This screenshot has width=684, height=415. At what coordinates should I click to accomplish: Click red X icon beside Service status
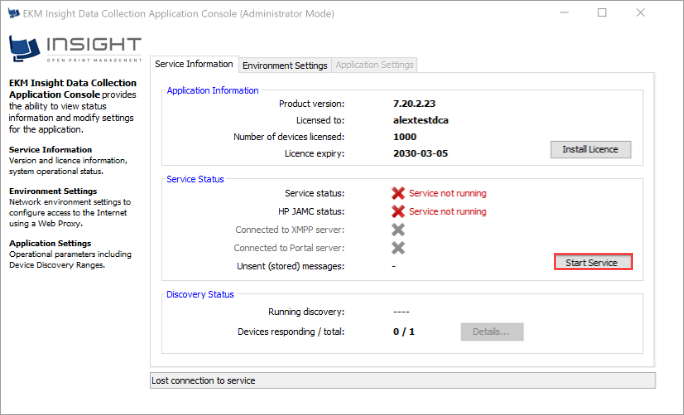coord(398,193)
